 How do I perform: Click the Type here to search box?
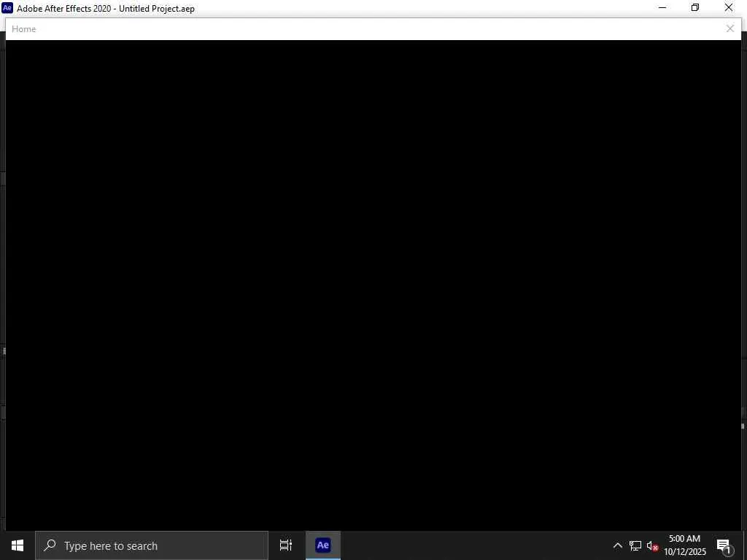coord(152,545)
